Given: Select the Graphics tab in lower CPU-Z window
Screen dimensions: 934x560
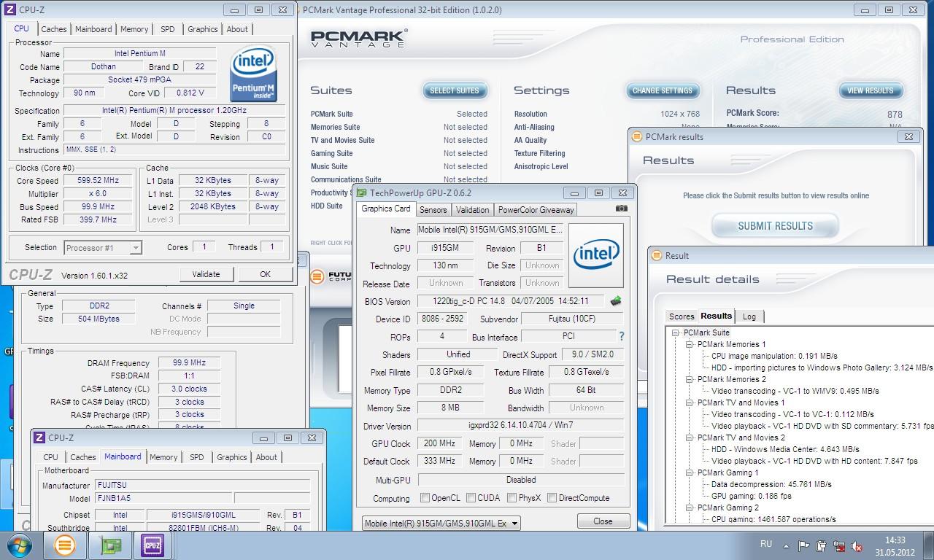Looking at the screenshot, I should coord(232,457).
